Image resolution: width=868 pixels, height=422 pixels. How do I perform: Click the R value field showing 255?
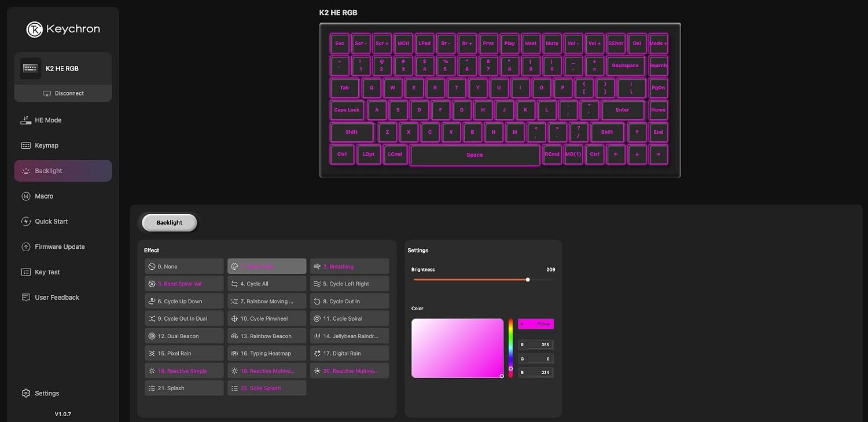click(x=536, y=344)
